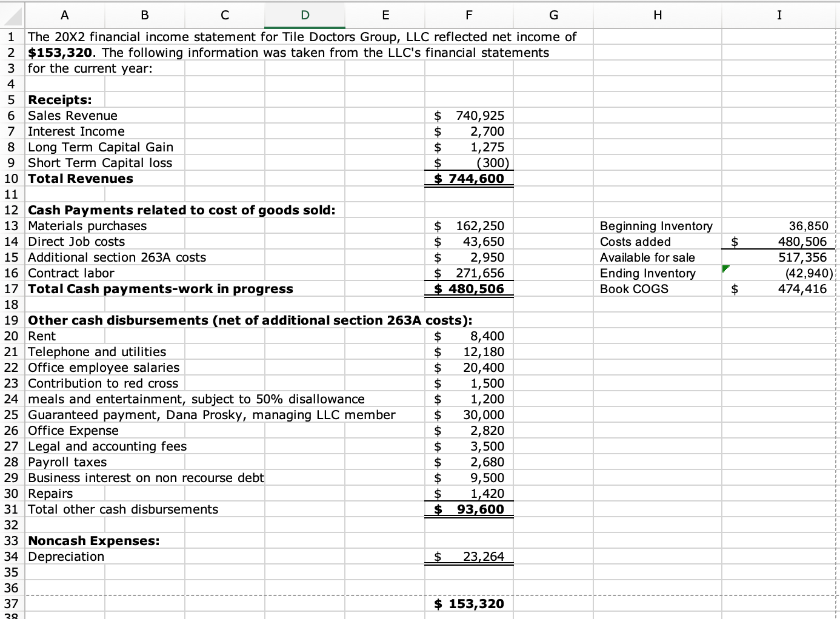Click the 162,250 materials purchases value
The width and height of the screenshot is (840, 619).
pyautogui.click(x=480, y=226)
